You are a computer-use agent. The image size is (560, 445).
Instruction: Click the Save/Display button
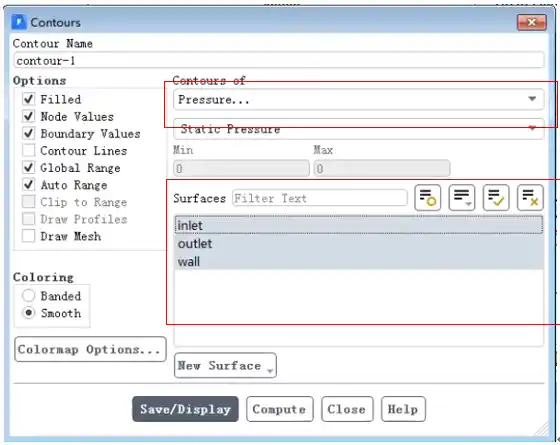(x=185, y=409)
